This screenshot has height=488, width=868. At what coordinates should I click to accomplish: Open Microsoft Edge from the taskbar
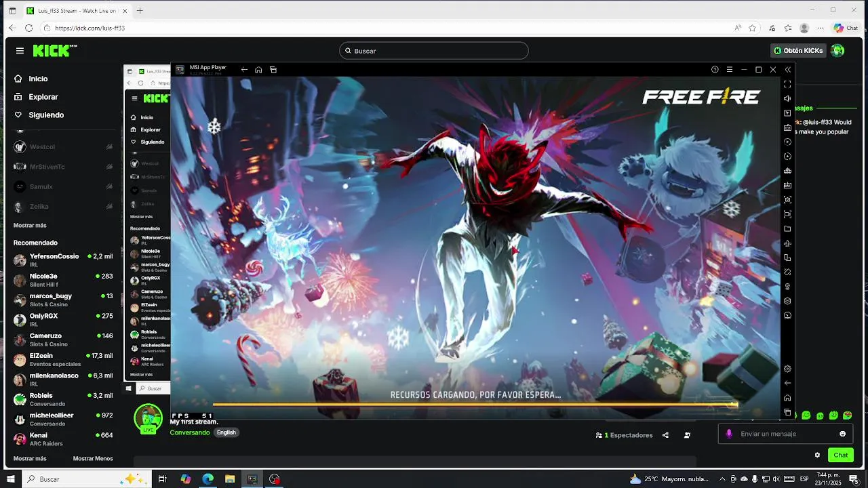[208, 479]
